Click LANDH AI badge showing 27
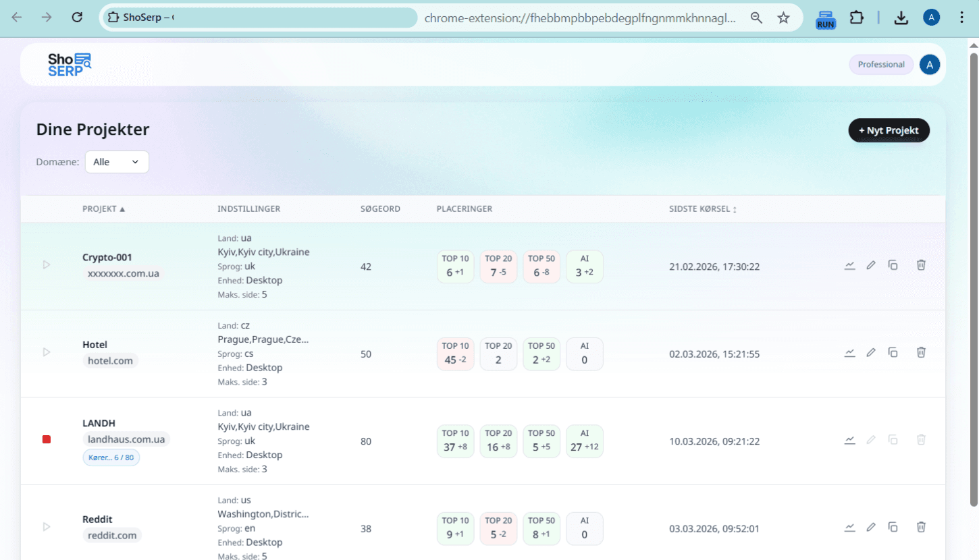Screen dimensions: 979x560 pyautogui.click(x=585, y=441)
